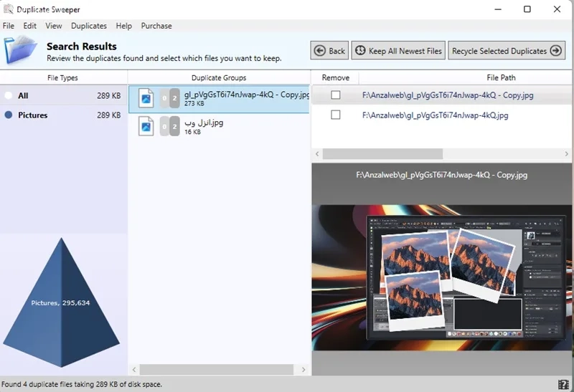Open the View menu
The image size is (574, 392).
(53, 26)
